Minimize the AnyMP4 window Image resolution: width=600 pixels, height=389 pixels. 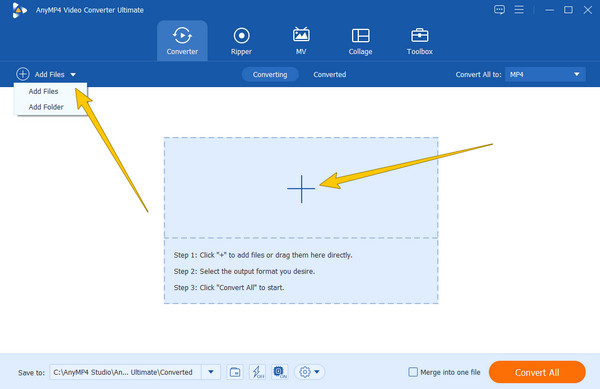coord(549,10)
